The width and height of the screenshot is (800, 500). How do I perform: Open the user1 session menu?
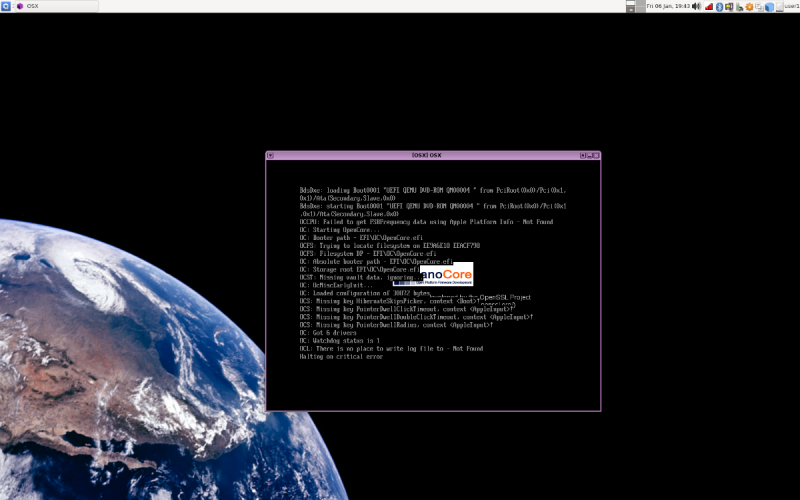792,6
